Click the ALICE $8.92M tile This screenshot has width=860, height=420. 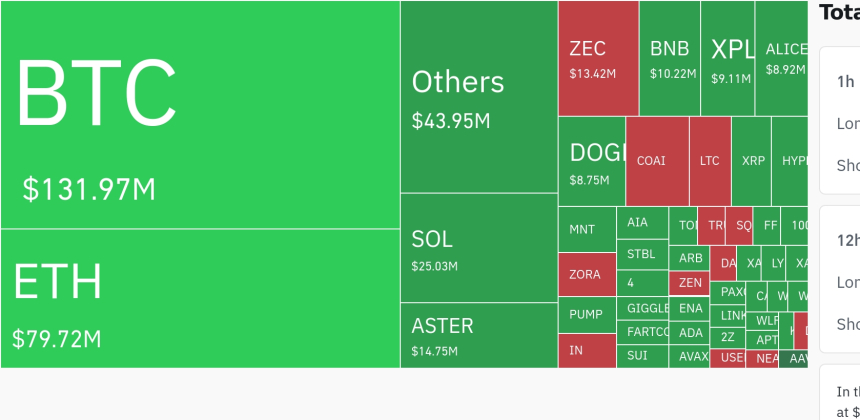pos(781,58)
